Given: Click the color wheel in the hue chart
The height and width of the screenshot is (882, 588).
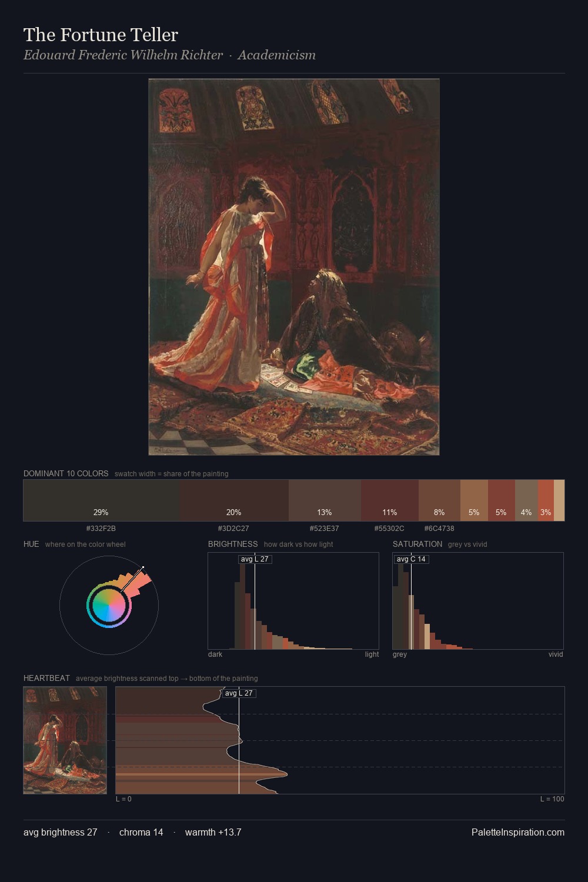Looking at the screenshot, I should pyautogui.click(x=109, y=605).
